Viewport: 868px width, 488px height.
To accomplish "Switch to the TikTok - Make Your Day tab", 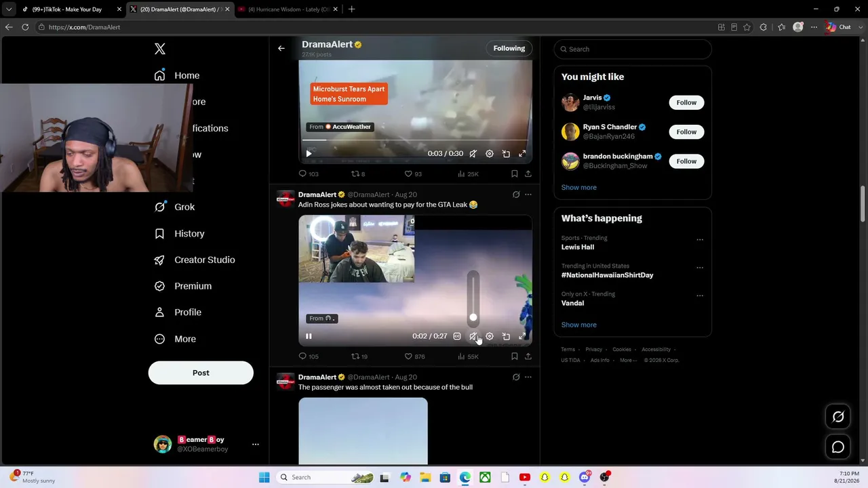I will tap(71, 9).
